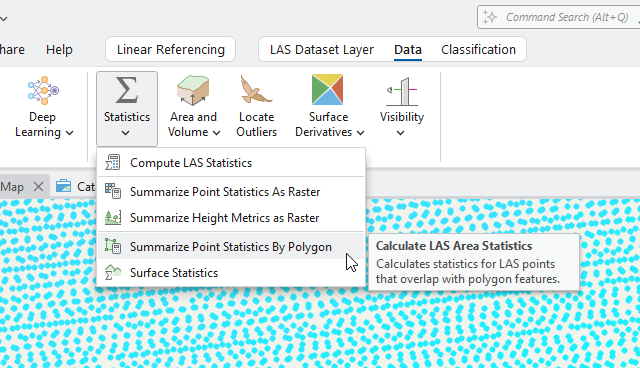Click the Summarize Point Statistics As Raster icon
This screenshot has height=368, width=640.
point(113,191)
